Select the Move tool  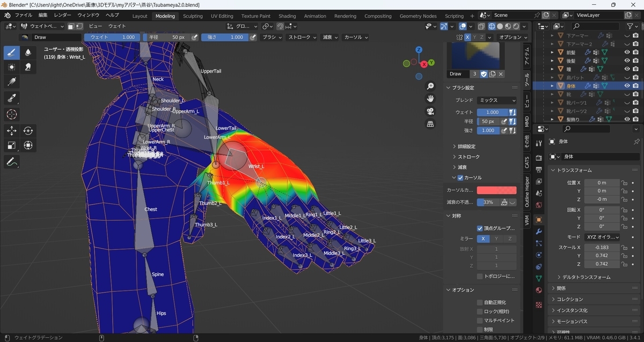coord(12,130)
